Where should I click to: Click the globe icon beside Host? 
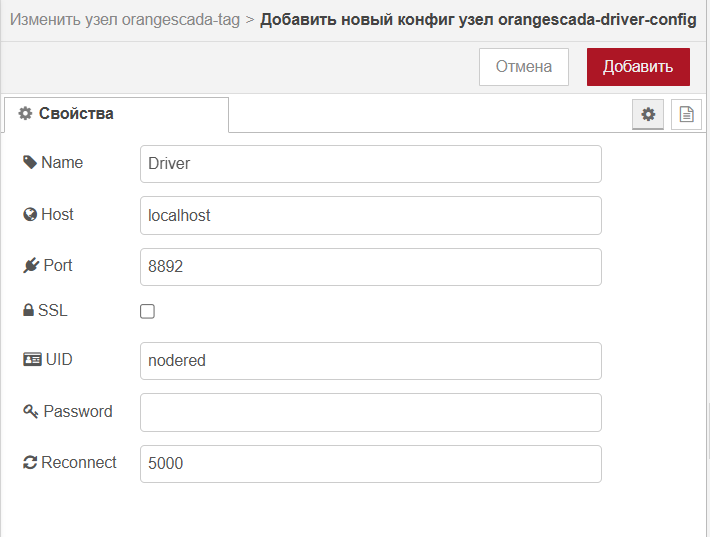point(30,214)
